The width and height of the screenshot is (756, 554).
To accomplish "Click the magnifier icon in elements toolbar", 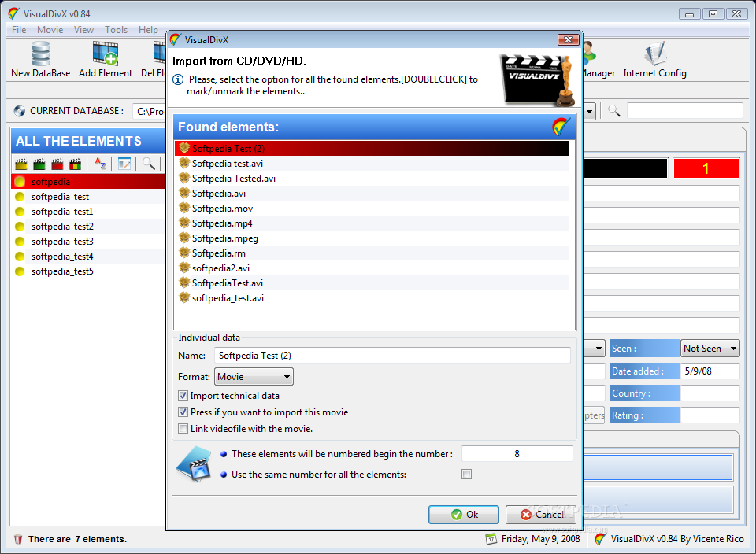I will tap(149, 164).
